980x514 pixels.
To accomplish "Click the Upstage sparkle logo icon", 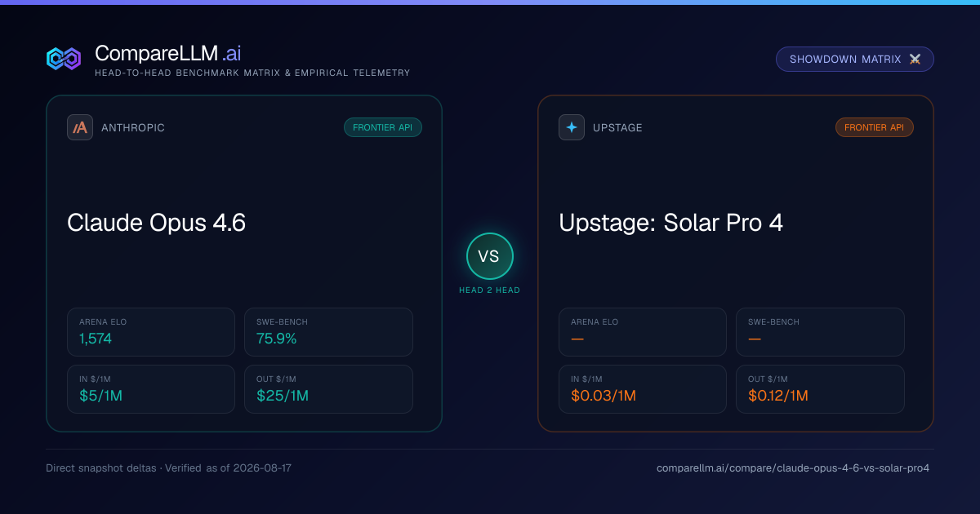I will point(572,127).
